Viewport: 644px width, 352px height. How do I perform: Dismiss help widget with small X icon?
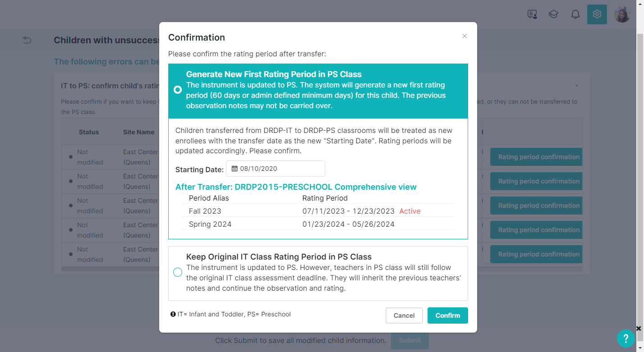[x=639, y=329]
